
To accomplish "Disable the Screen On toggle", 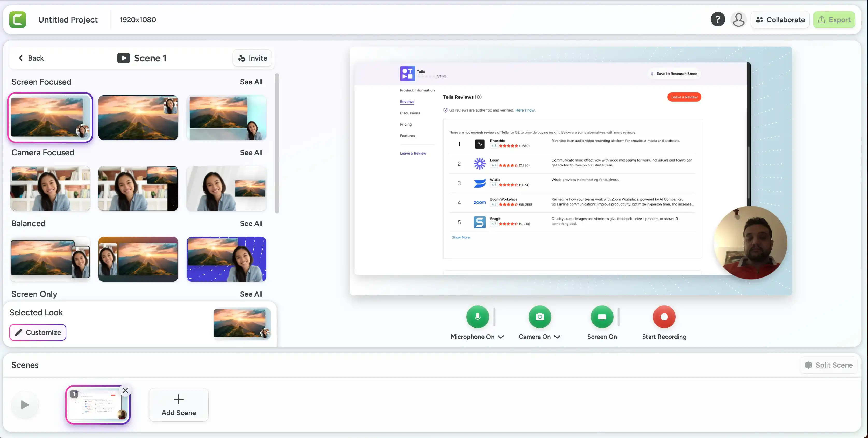I will 602,317.
